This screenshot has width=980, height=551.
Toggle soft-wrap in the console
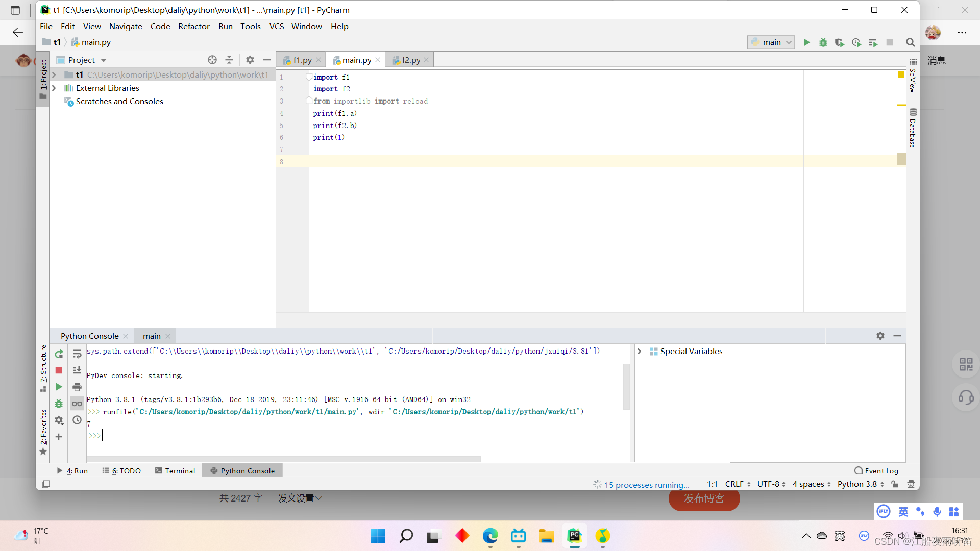77,354
